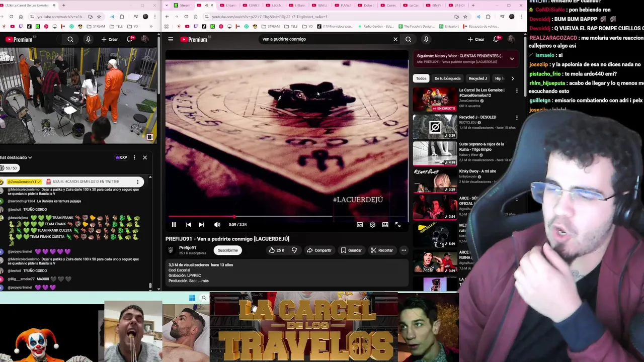Select the 'De tu búsqueda' filter chip
This screenshot has height=362, width=644.
[x=447, y=78]
